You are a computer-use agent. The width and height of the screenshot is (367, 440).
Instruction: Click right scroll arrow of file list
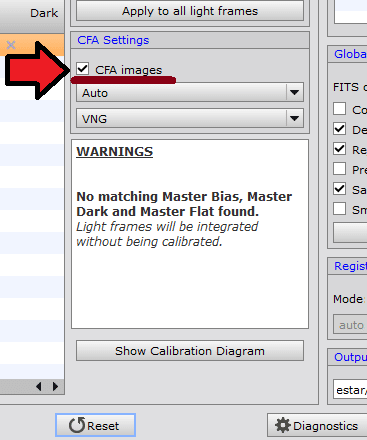click(x=55, y=387)
